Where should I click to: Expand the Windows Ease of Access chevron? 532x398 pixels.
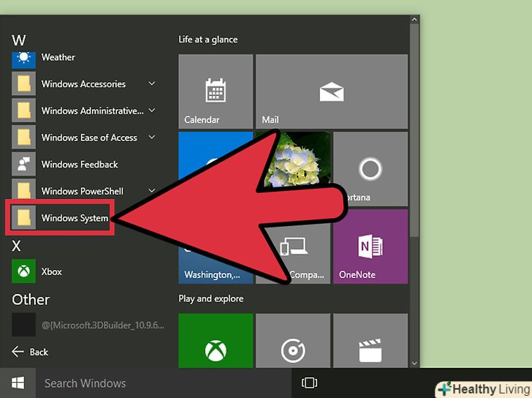point(152,137)
